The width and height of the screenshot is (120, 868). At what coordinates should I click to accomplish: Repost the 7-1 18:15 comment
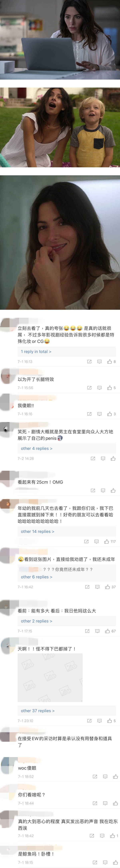pos(95,862)
